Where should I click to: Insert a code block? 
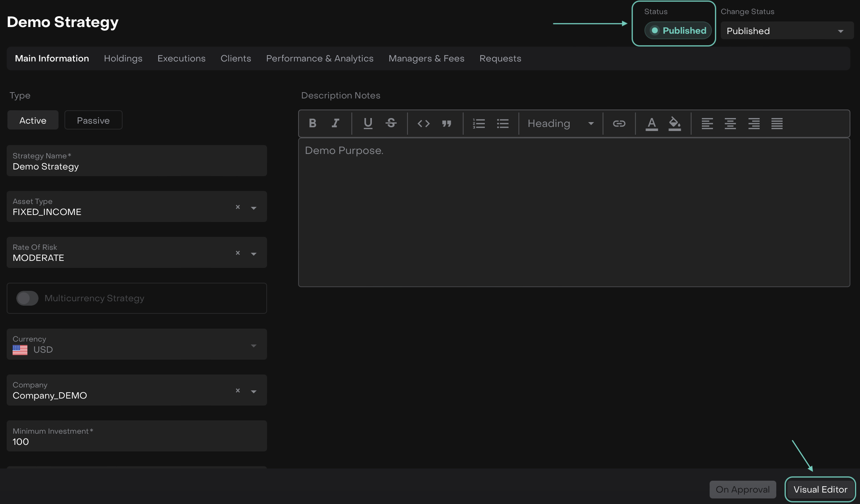point(423,123)
